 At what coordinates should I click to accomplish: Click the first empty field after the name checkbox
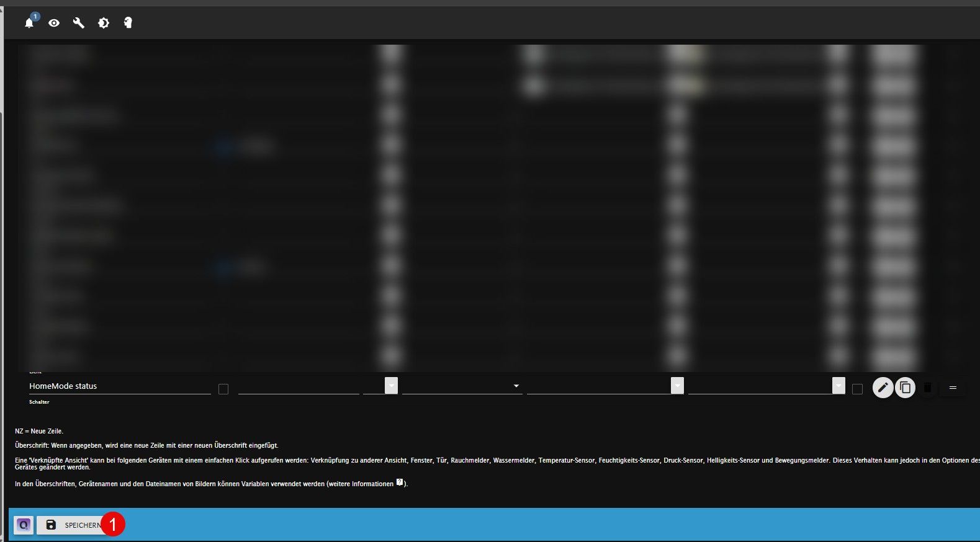(x=299, y=386)
